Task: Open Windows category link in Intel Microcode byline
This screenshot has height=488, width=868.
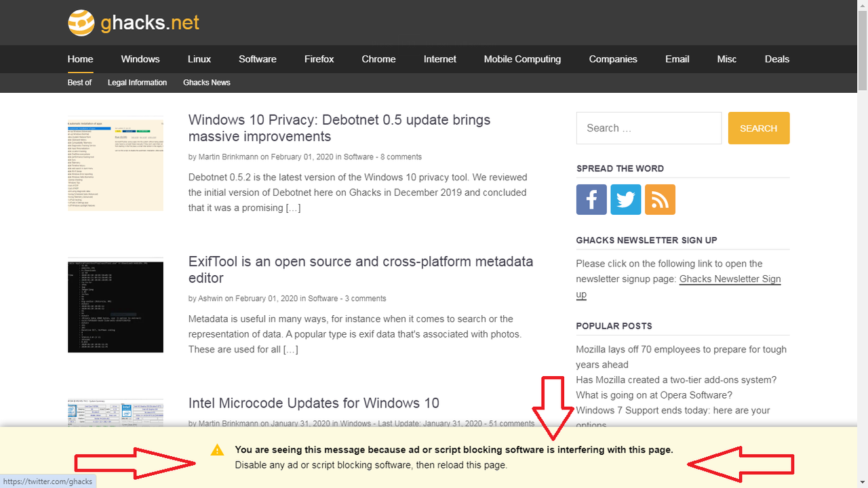Action: click(355, 424)
